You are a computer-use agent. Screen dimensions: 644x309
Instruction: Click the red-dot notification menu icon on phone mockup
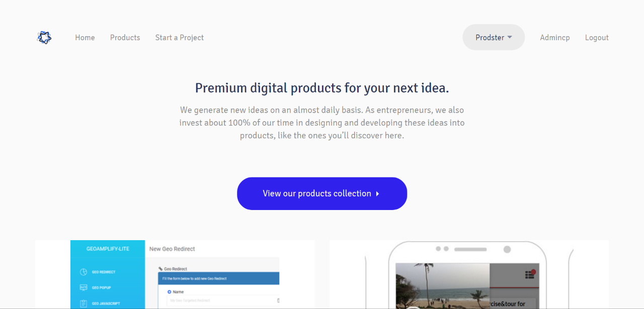tap(530, 274)
